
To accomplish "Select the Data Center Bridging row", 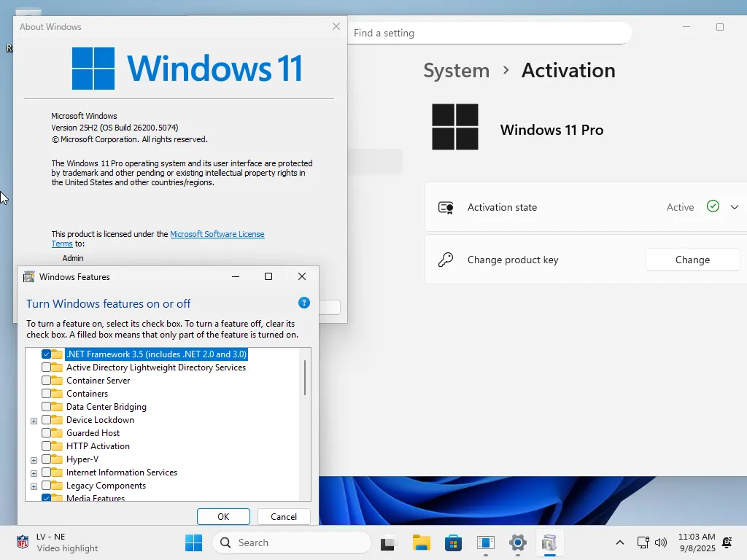I will click(x=107, y=407).
